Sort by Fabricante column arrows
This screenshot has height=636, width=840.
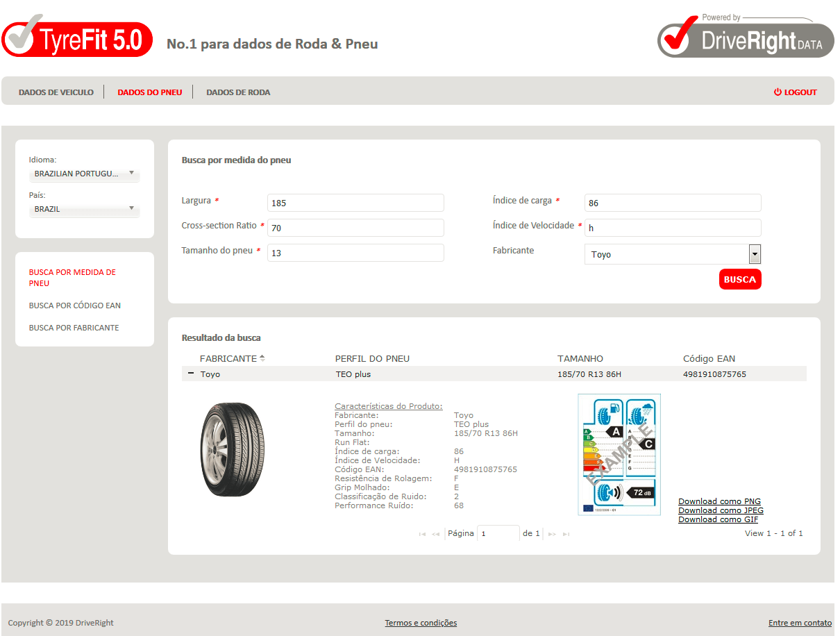262,358
